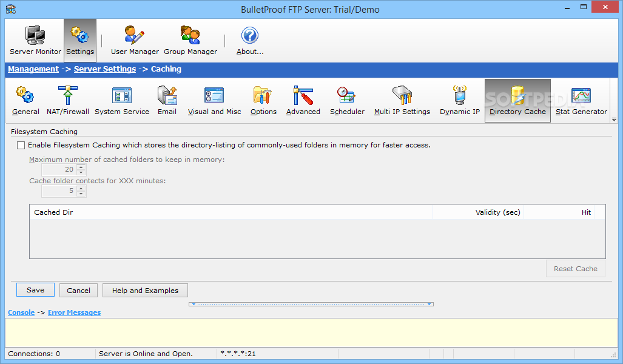Click the console panel splitter bar
The height and width of the screenshot is (364, 623).
(x=311, y=304)
